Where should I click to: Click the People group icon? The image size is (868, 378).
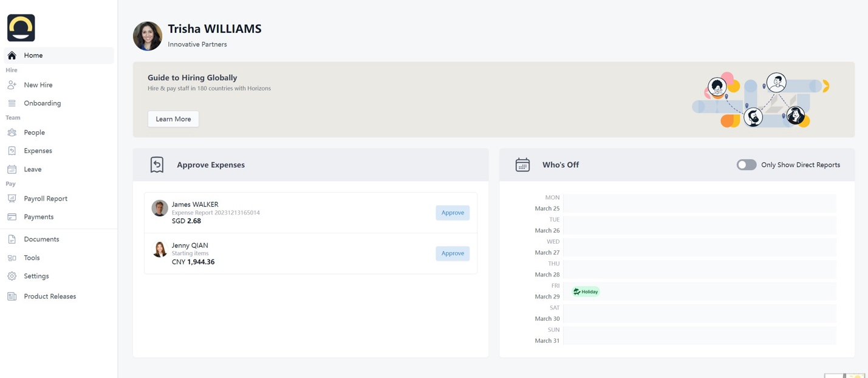(12, 132)
